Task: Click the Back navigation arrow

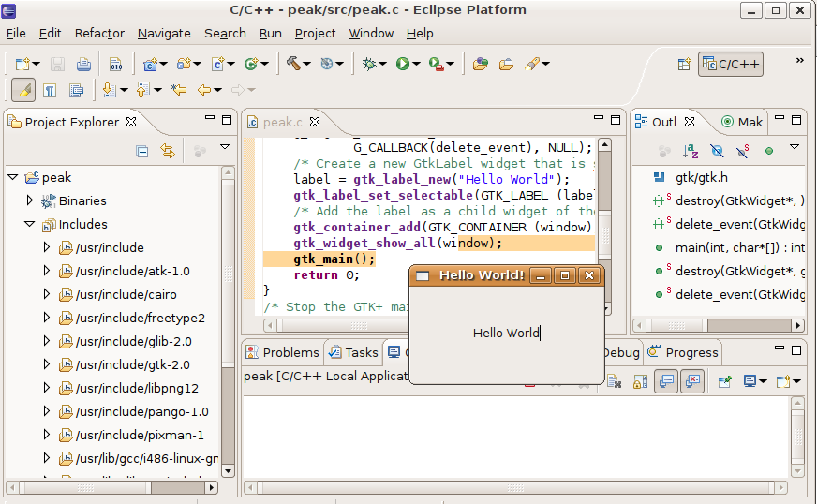Action: 203,90
